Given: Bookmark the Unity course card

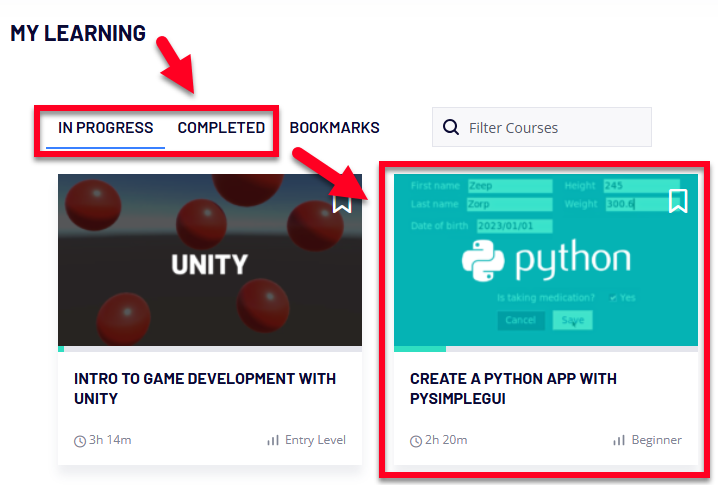Looking at the screenshot, I should click(x=342, y=203).
